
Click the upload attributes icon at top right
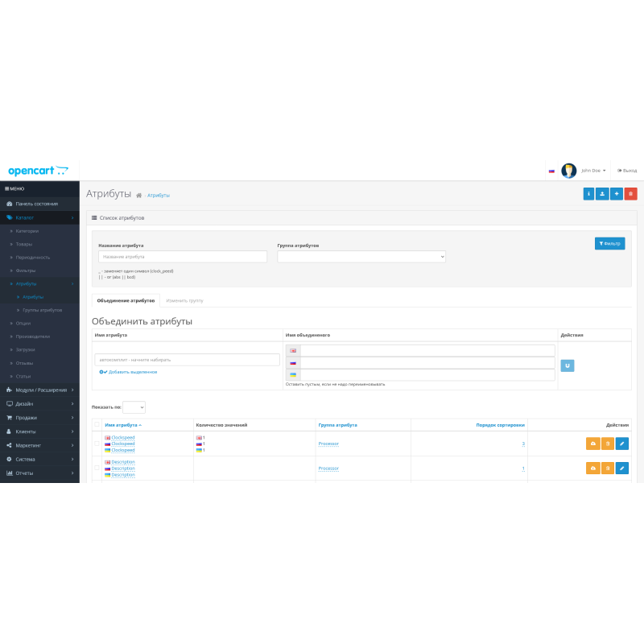tap(602, 193)
